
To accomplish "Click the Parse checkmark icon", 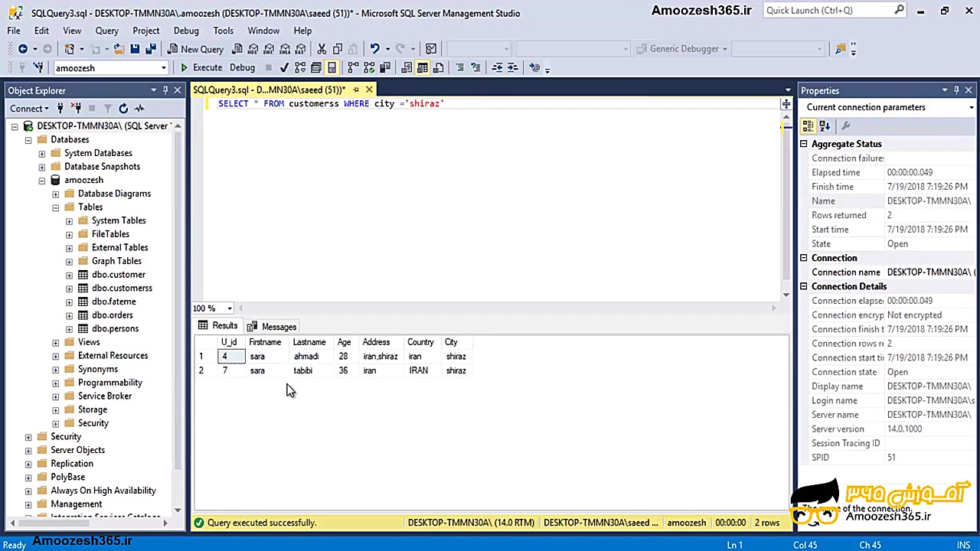I will pyautogui.click(x=284, y=67).
